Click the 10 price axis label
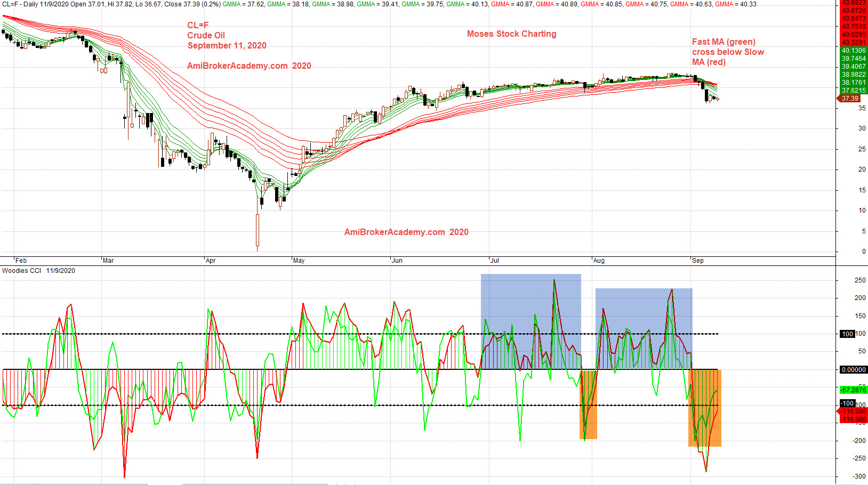This screenshot has width=868, height=485. coord(862,211)
